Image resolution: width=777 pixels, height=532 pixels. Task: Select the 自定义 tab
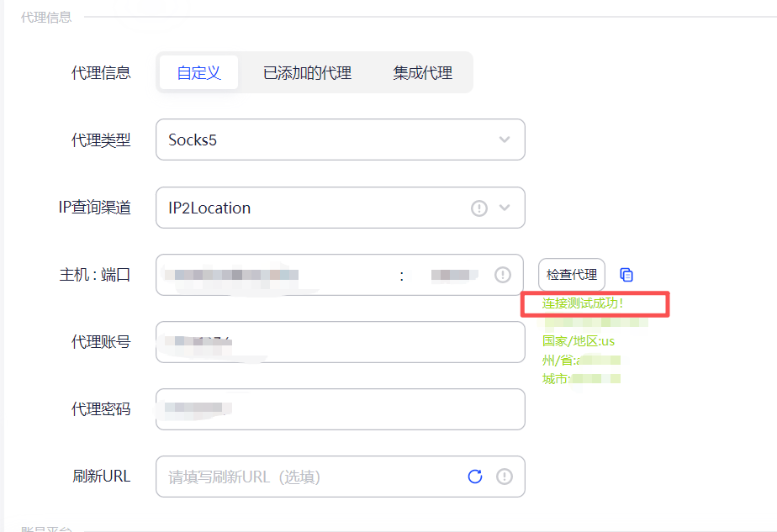tap(198, 72)
